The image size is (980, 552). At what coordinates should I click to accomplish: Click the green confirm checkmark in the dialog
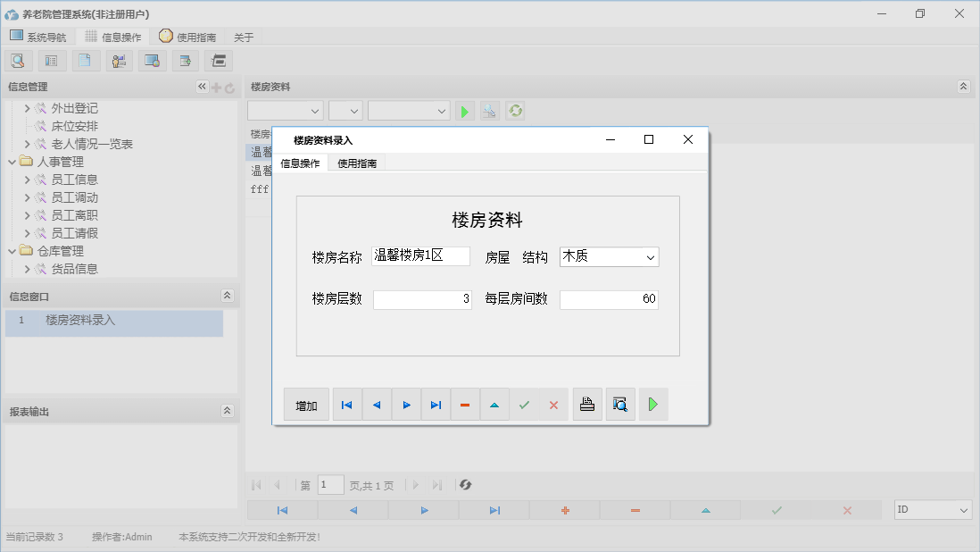(x=524, y=404)
